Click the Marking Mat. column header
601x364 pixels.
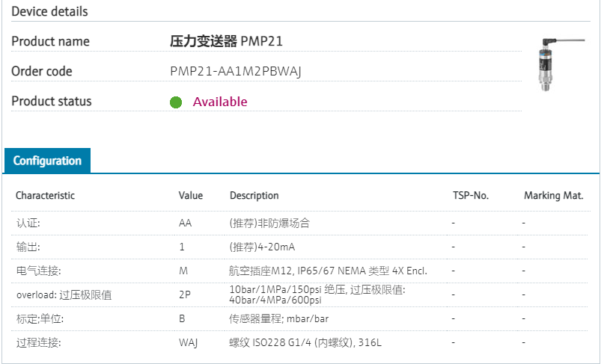pos(553,196)
